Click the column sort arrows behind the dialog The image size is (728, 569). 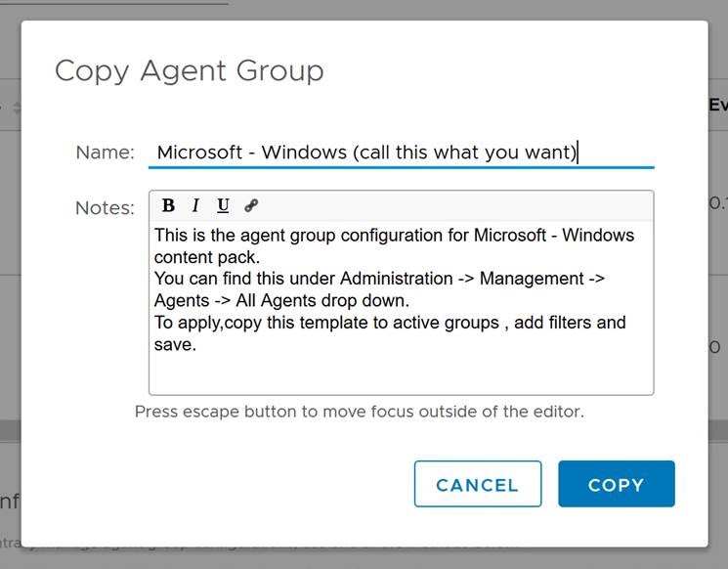coord(15,106)
